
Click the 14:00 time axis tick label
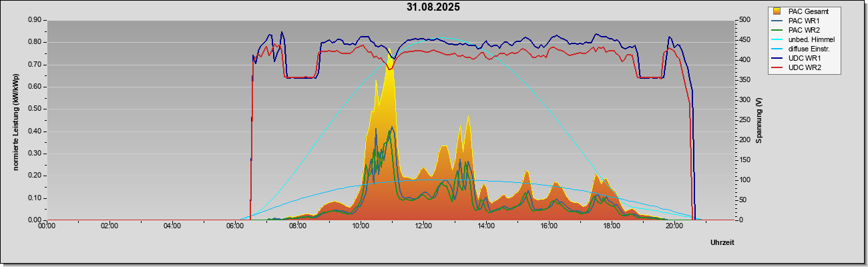coord(486,227)
